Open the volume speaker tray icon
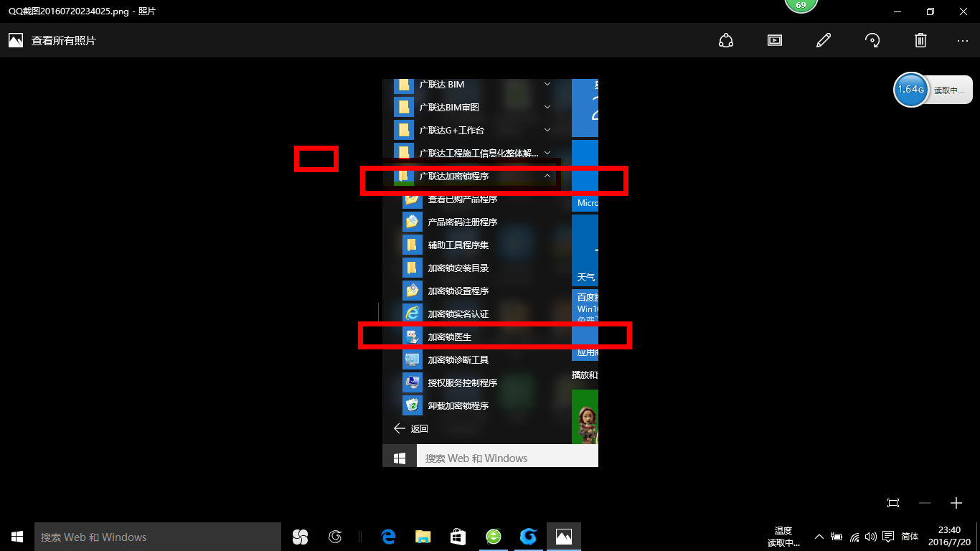Screen dimensions: 980x551 (x=871, y=537)
